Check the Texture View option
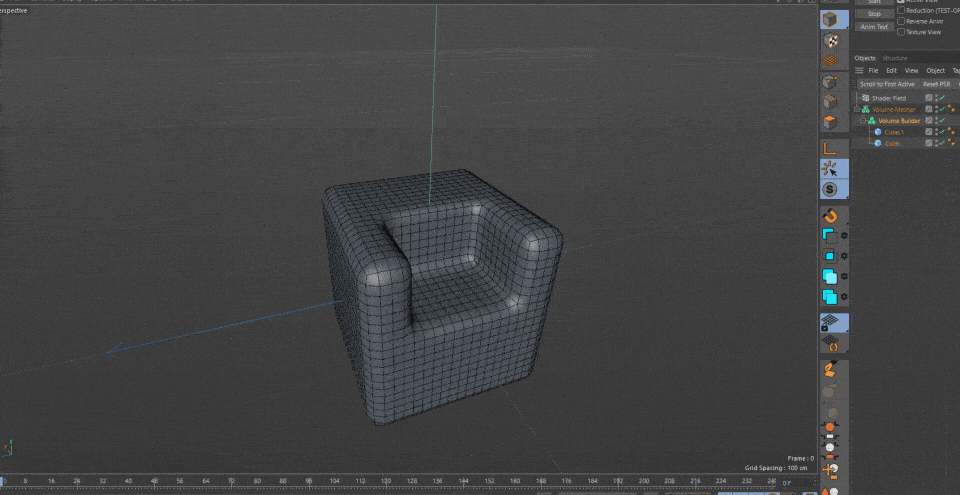The width and height of the screenshot is (960, 495). pyautogui.click(x=901, y=32)
